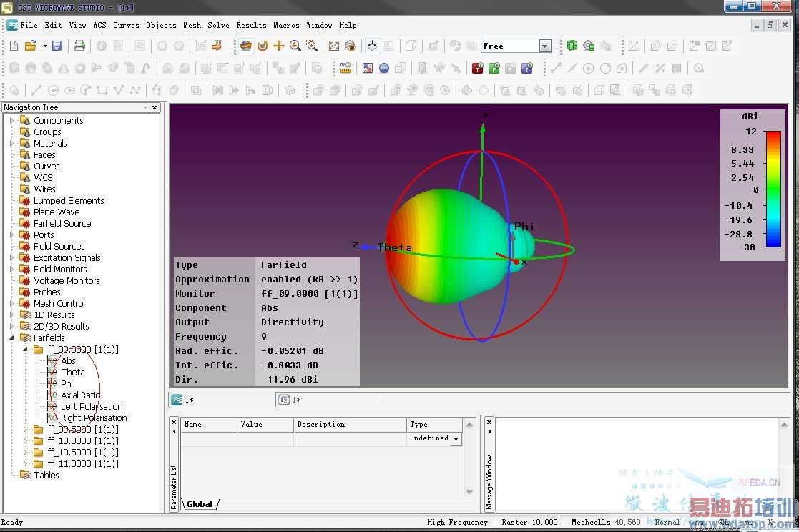Select the Rotate view tool
This screenshot has width=799, height=532.
click(x=263, y=46)
